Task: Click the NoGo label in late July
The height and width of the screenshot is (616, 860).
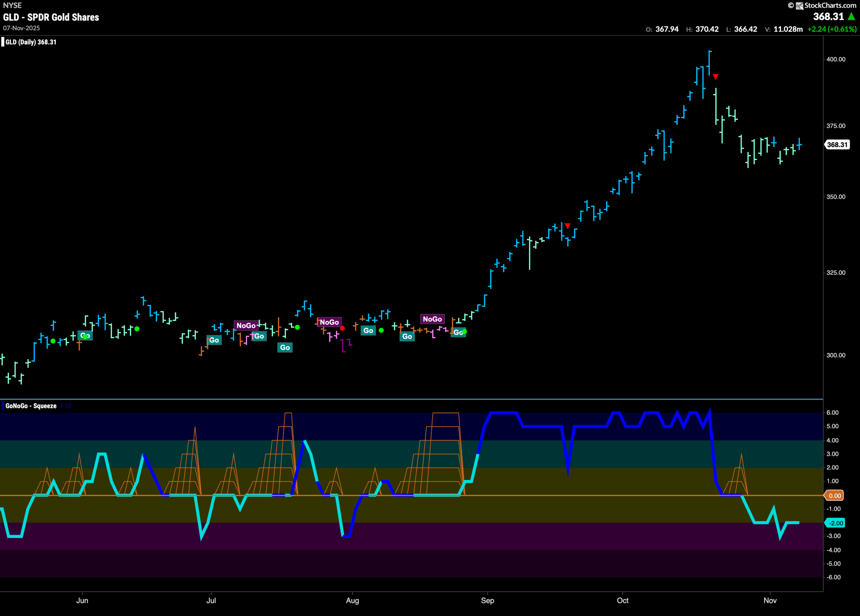Action: click(329, 322)
